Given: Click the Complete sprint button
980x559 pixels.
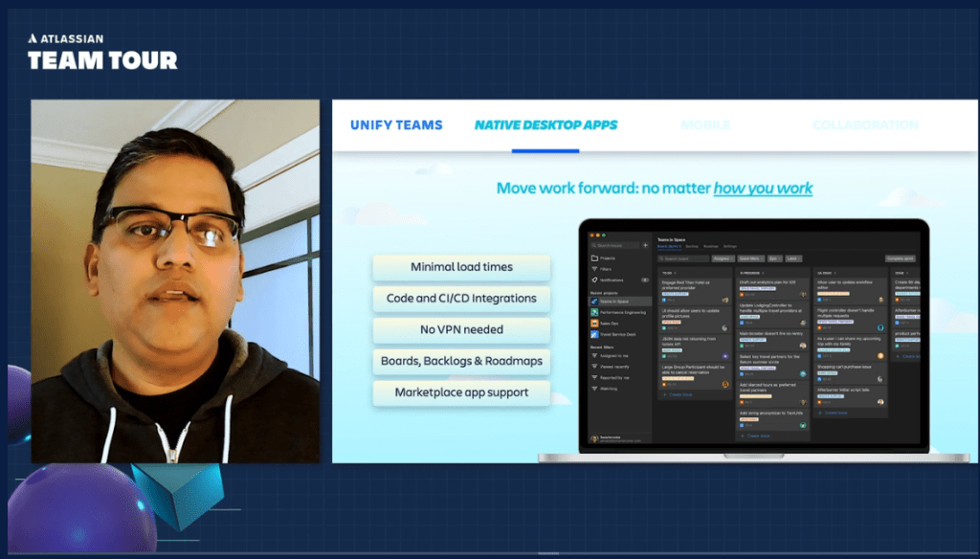Looking at the screenshot, I should (x=900, y=258).
